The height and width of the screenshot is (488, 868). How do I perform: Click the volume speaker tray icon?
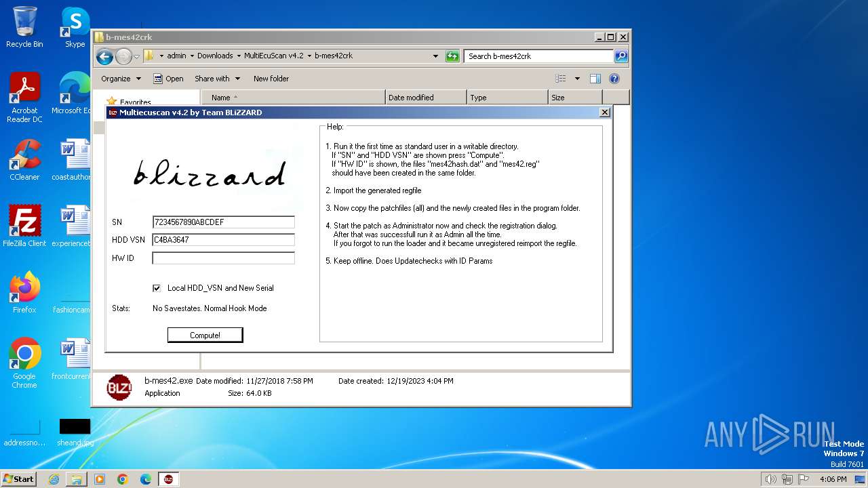pyautogui.click(x=770, y=479)
